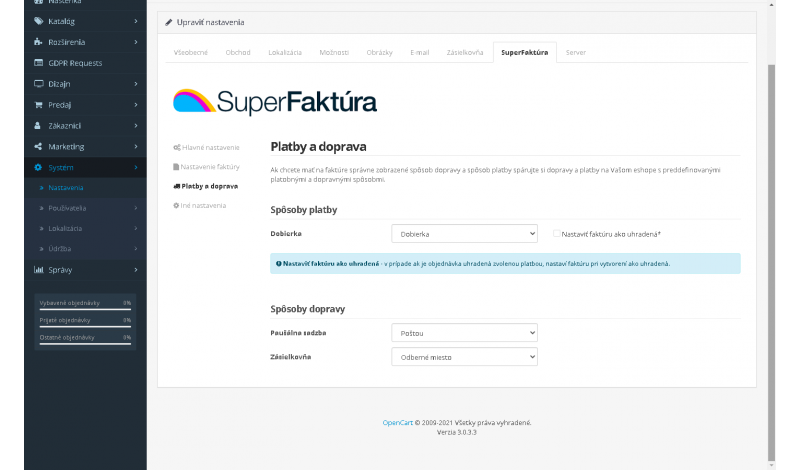
Task: Click the Nastavenie faktúry document icon
Action: pos(176,167)
